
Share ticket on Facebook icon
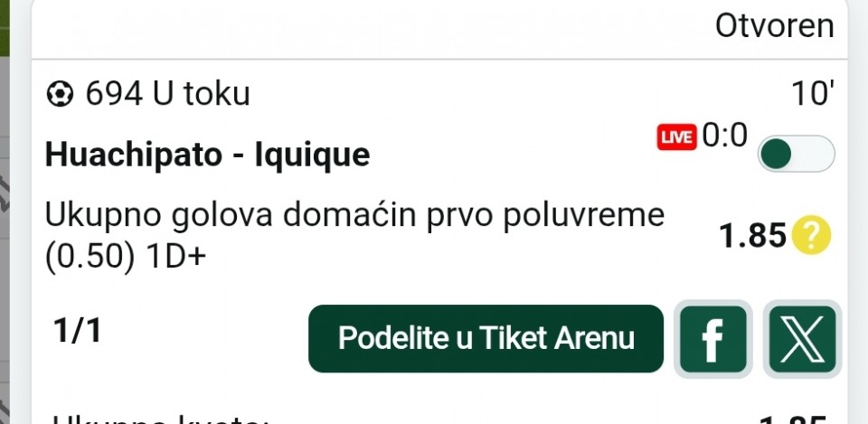(712, 339)
